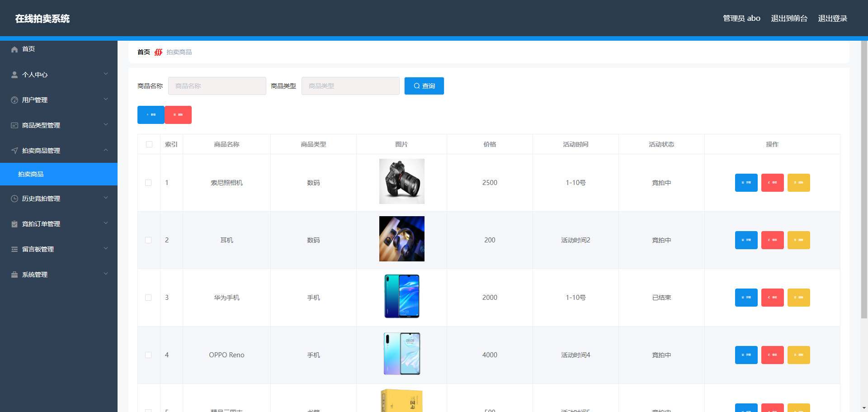The image size is (868, 412).
Task: Check the checkbox for 耳机 row
Action: (148, 240)
